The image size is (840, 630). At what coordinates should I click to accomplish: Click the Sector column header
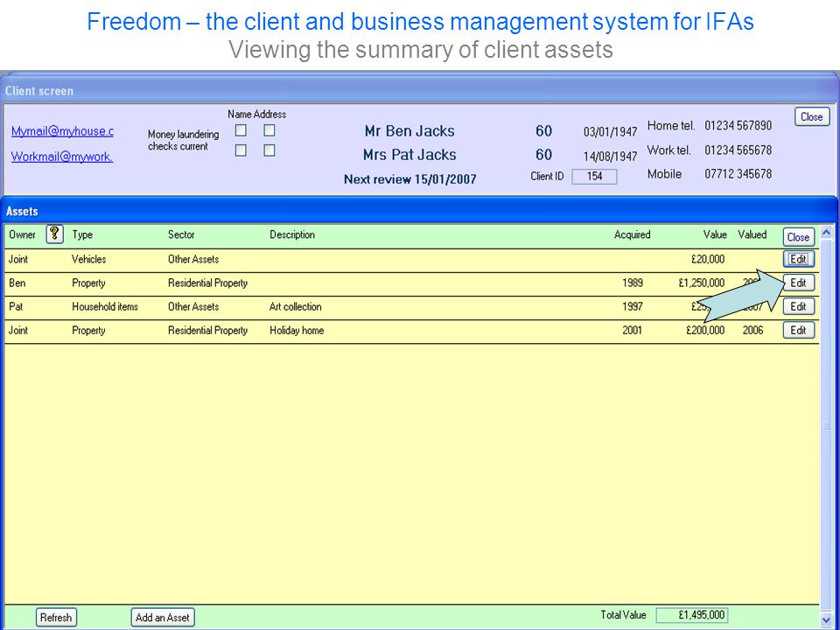(x=181, y=234)
